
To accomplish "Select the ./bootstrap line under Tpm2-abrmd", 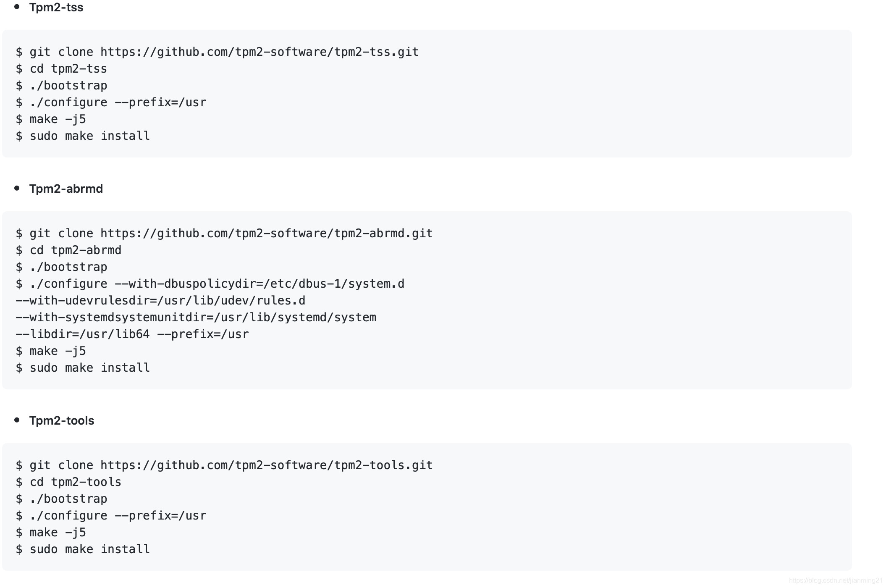I will (62, 267).
